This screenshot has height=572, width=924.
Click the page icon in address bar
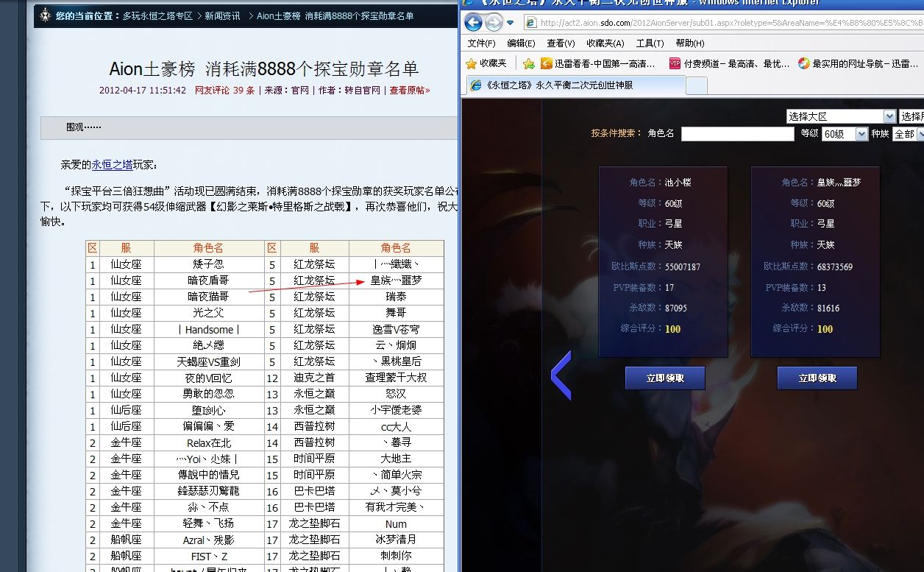[530, 23]
